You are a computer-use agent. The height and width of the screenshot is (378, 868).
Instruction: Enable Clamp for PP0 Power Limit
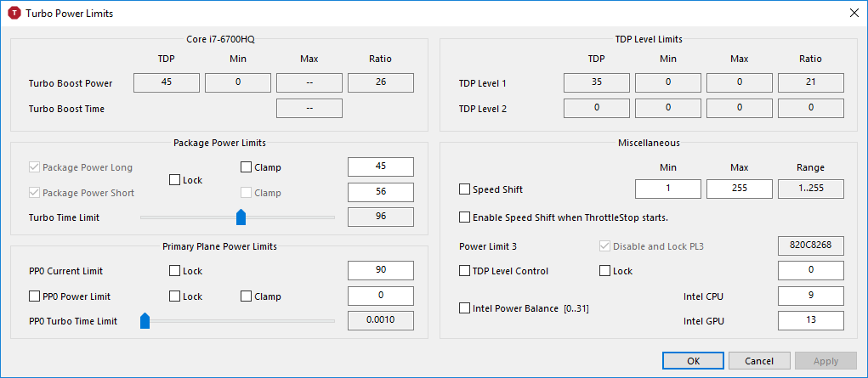246,296
